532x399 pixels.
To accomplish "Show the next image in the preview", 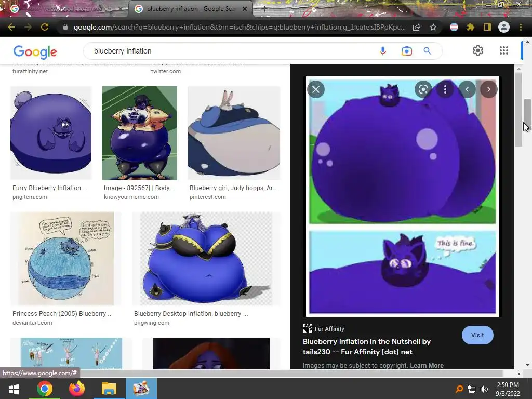I will click(x=488, y=89).
